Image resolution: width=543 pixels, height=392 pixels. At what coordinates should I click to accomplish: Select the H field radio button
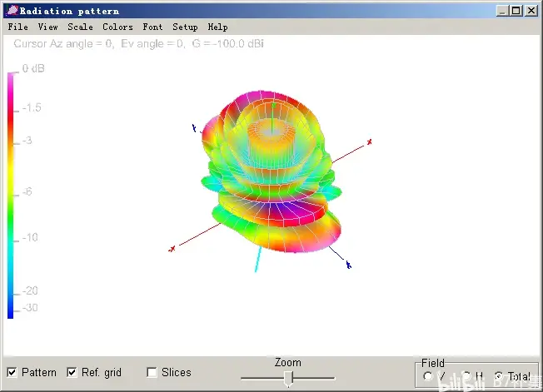[x=467, y=376]
